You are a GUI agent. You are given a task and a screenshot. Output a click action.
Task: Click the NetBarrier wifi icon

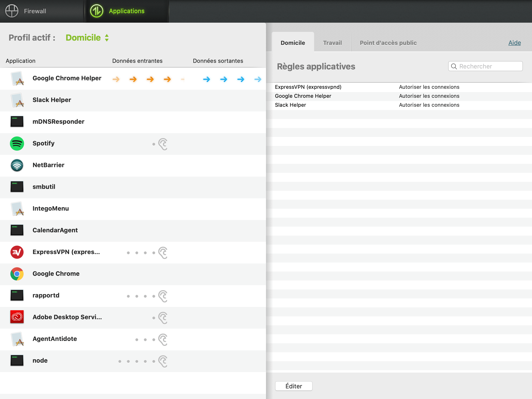[17, 165]
